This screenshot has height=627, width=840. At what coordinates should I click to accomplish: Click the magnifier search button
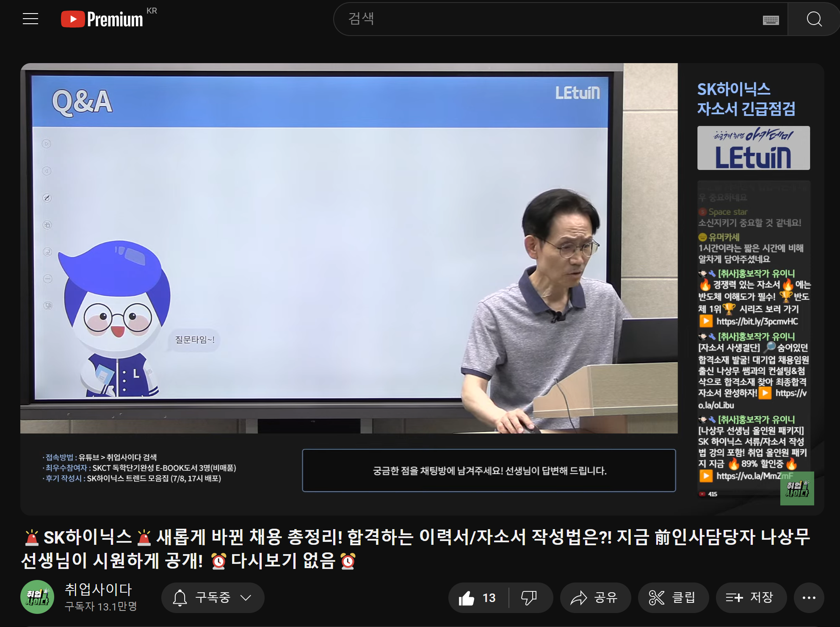click(814, 19)
